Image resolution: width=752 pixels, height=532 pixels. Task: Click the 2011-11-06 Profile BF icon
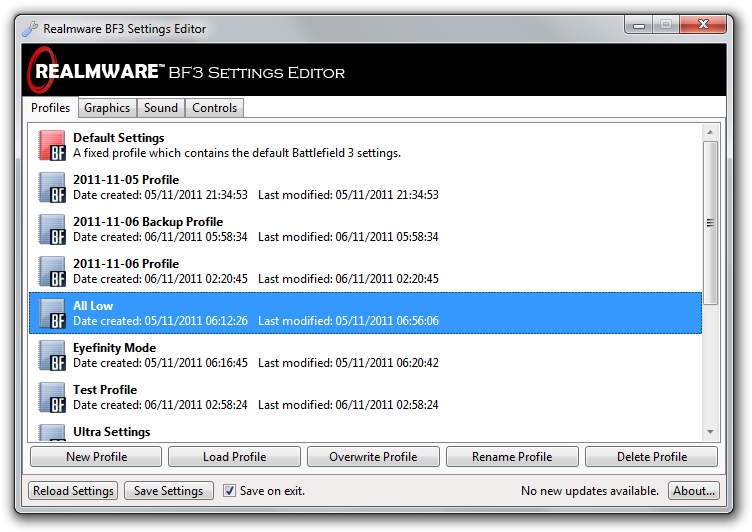(x=52, y=271)
